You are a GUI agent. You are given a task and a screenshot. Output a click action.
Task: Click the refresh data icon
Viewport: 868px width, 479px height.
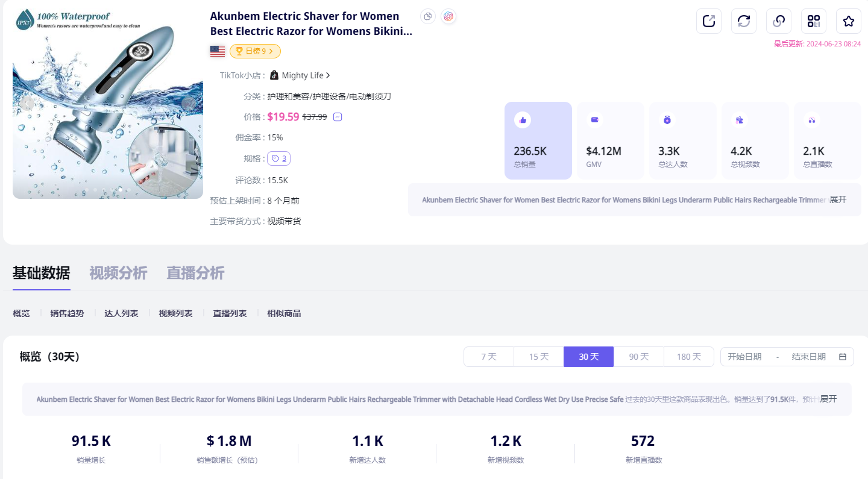click(744, 21)
